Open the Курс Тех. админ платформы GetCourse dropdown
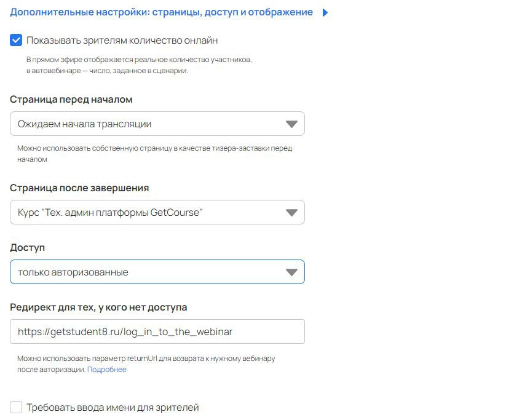530x420 pixels. pyautogui.click(x=157, y=212)
